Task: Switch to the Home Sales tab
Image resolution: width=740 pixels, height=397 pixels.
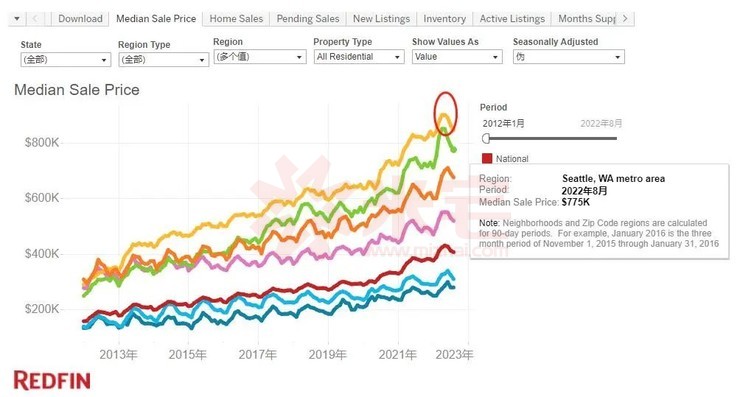Action: coord(236,19)
